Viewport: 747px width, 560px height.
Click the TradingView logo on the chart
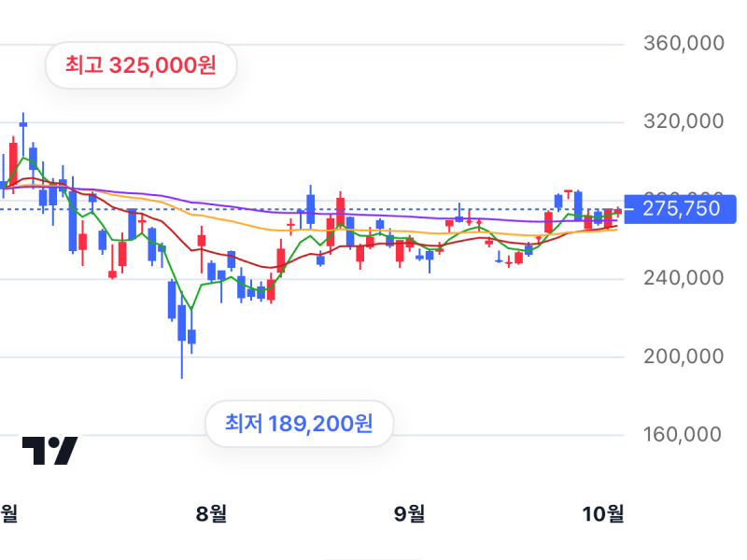(50, 450)
